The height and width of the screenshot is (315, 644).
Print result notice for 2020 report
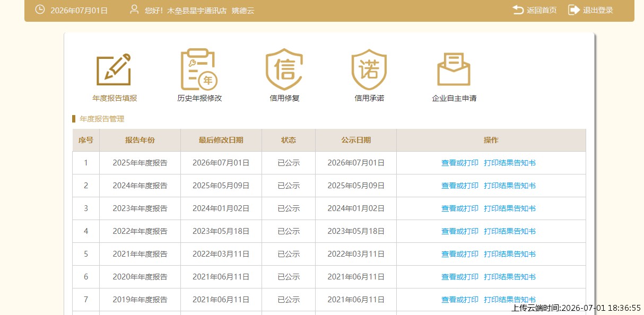[510, 277]
